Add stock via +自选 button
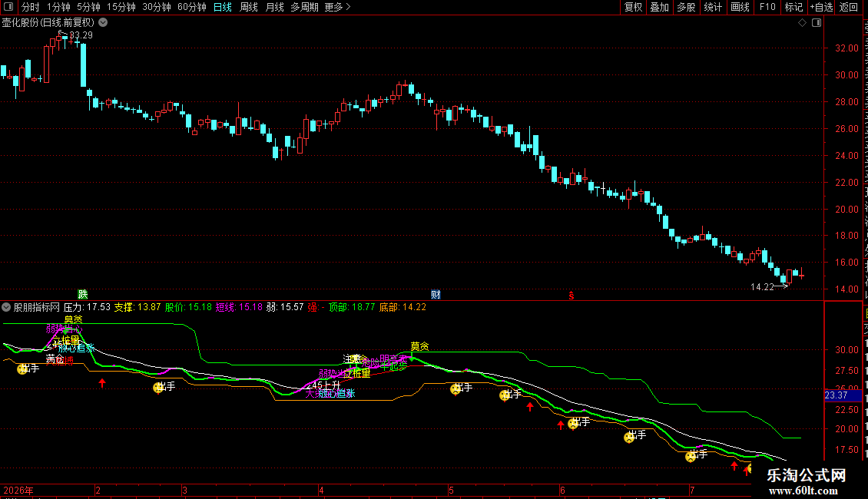 821,7
